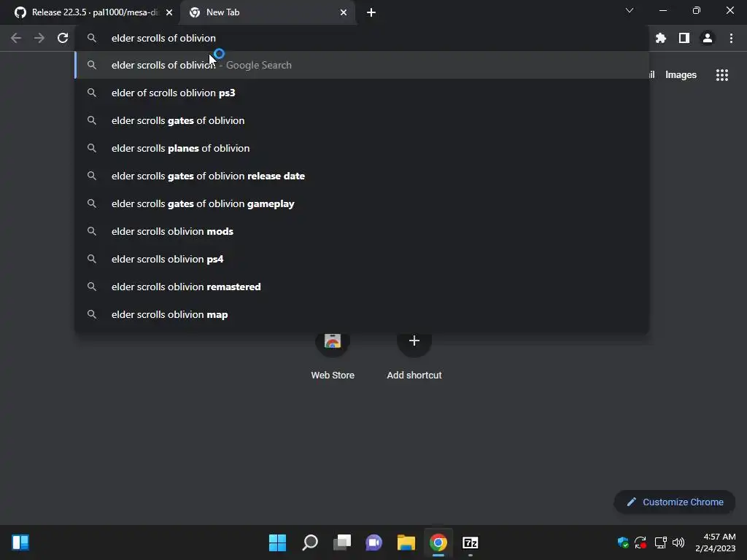
Task: Click the Chrome taskbar icon
Action: point(438,542)
